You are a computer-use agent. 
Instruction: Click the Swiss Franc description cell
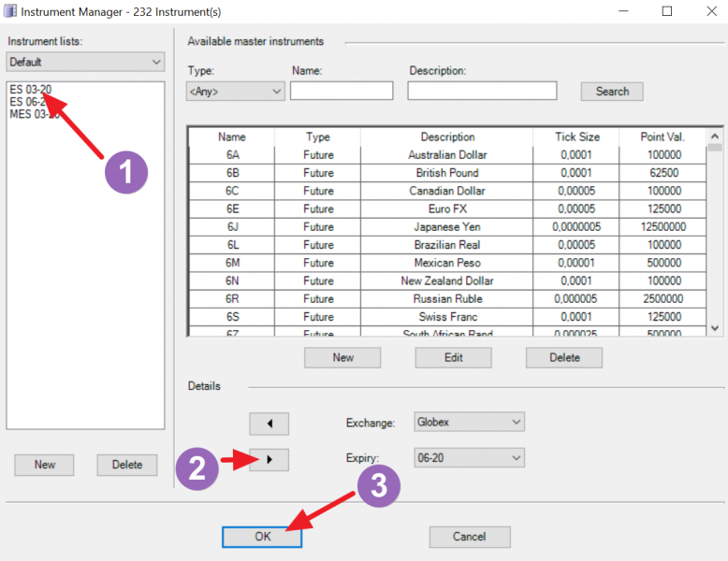447,317
